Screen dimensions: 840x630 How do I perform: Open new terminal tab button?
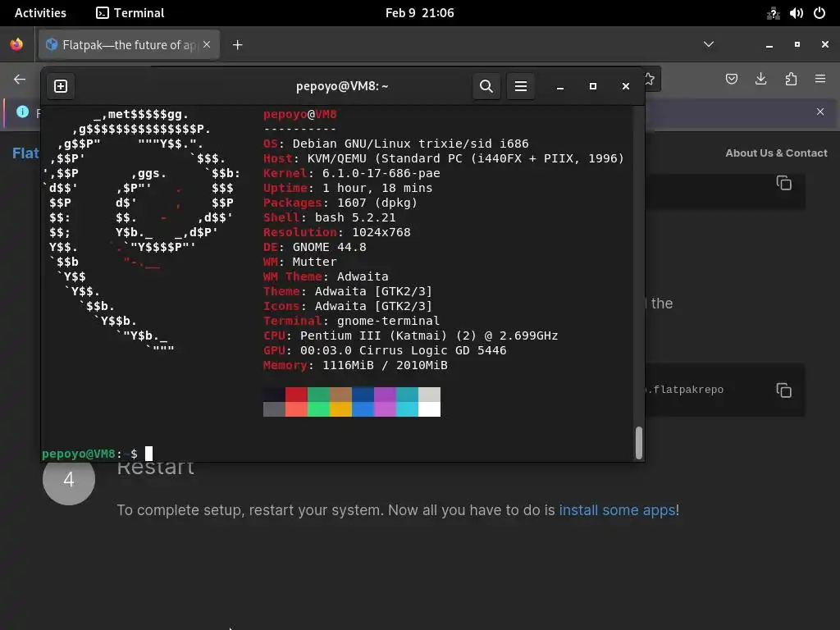(61, 86)
